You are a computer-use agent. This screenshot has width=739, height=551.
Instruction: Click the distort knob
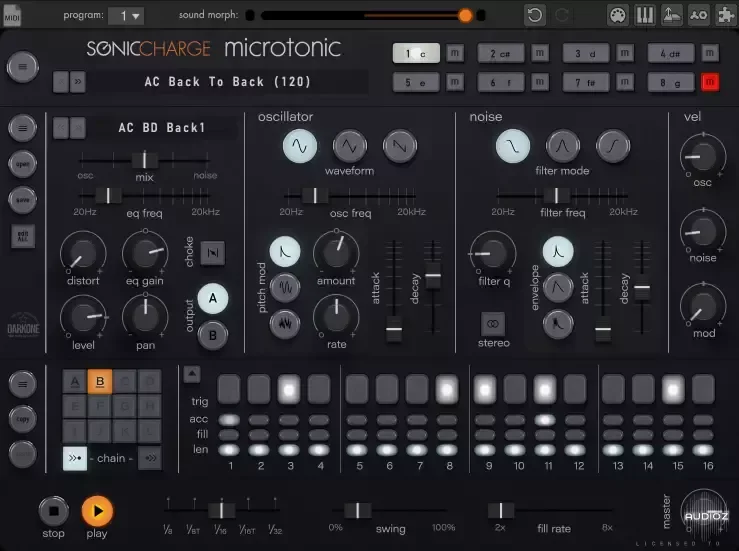point(83,254)
